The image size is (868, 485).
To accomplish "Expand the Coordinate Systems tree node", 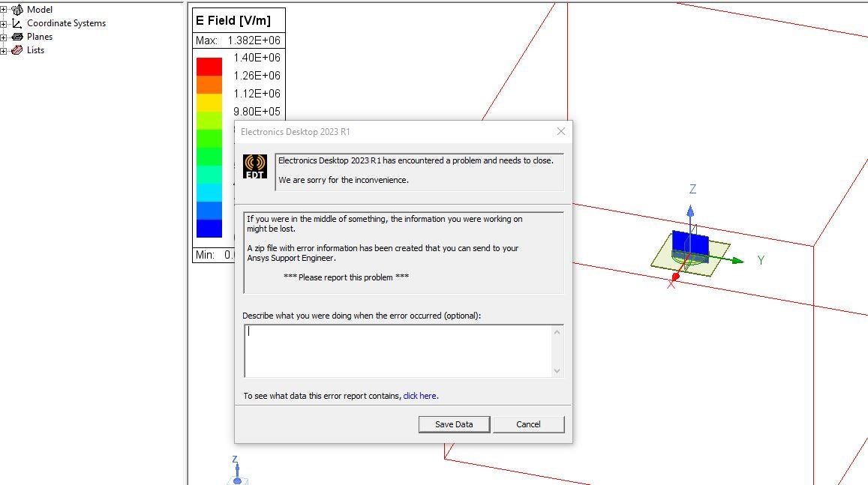I will tap(3, 23).
